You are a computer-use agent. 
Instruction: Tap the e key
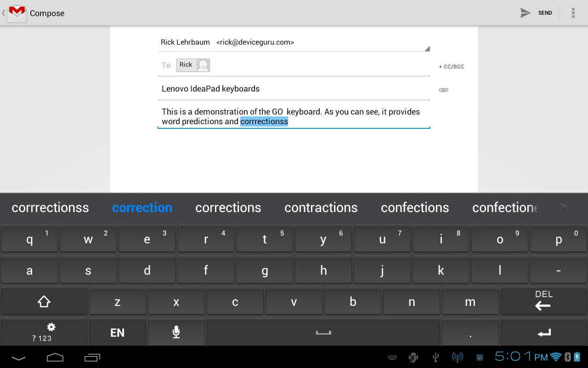click(x=147, y=238)
